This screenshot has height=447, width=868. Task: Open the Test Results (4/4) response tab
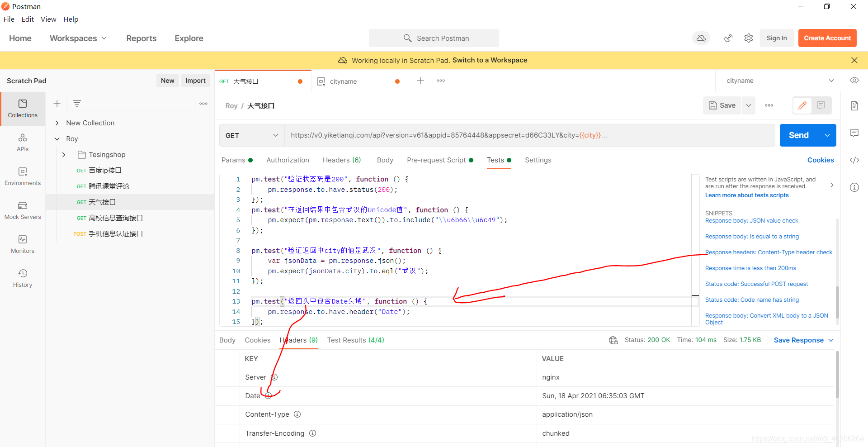(356, 340)
